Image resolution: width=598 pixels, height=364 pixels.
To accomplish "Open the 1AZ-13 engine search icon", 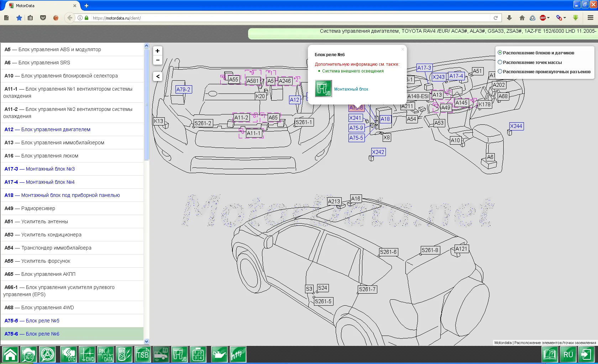I will coord(28,354).
